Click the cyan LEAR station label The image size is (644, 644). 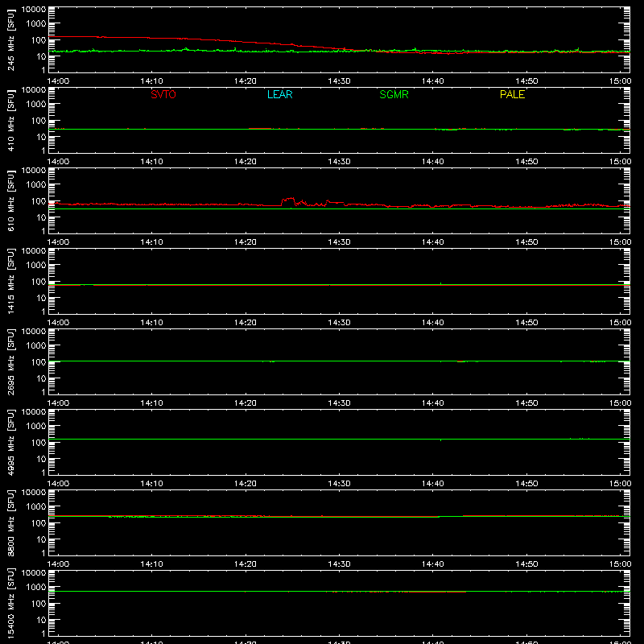tap(279, 94)
